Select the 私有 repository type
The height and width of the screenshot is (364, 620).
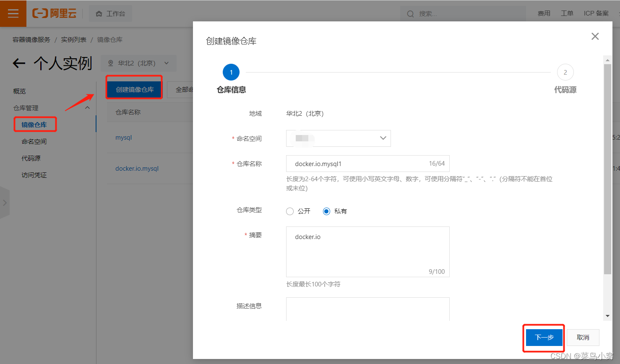326,211
